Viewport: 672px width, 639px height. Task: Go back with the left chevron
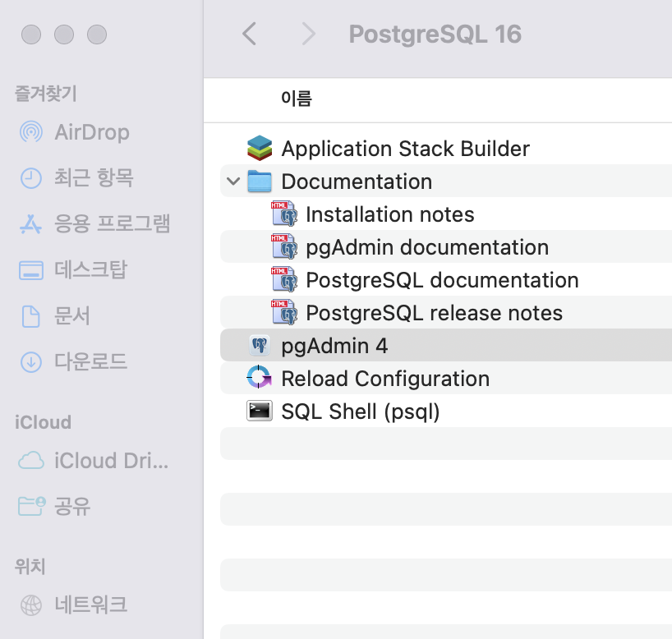(250, 34)
